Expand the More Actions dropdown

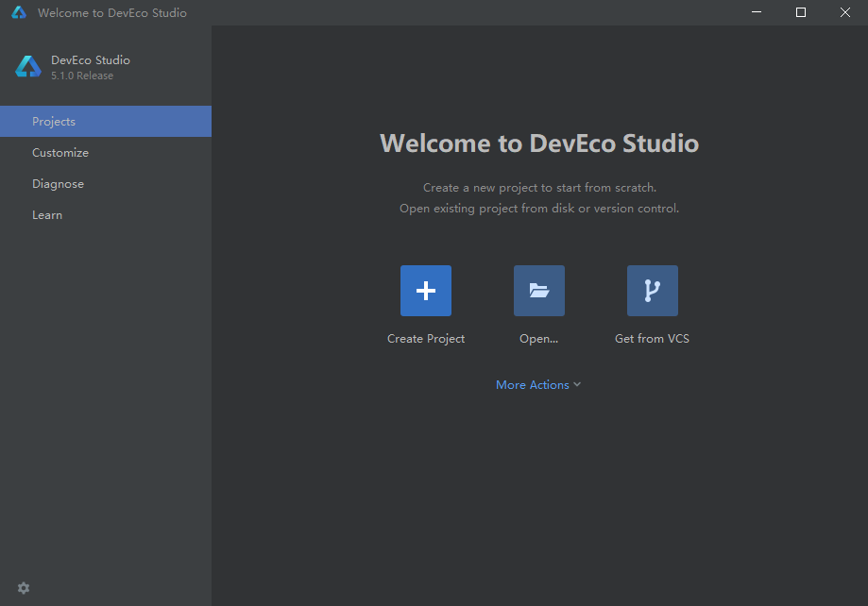(538, 384)
